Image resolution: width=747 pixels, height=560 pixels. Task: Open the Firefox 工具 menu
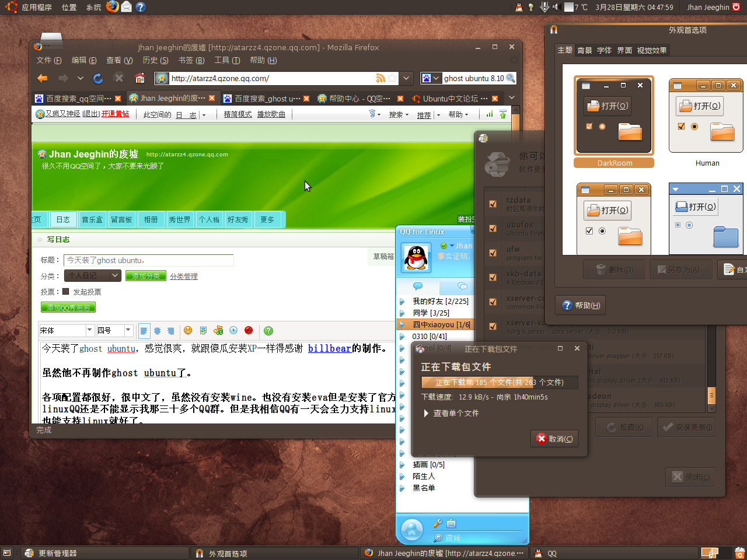click(227, 60)
